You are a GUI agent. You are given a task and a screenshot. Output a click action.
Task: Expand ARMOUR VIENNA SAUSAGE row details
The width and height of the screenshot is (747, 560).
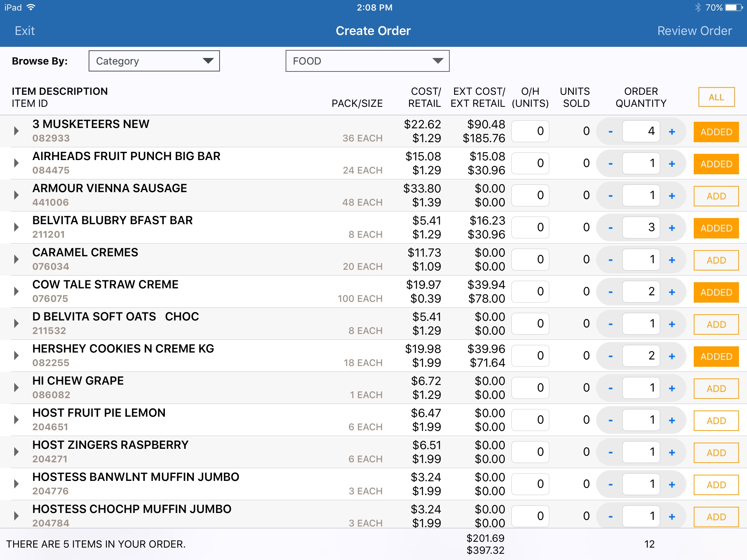click(x=16, y=195)
